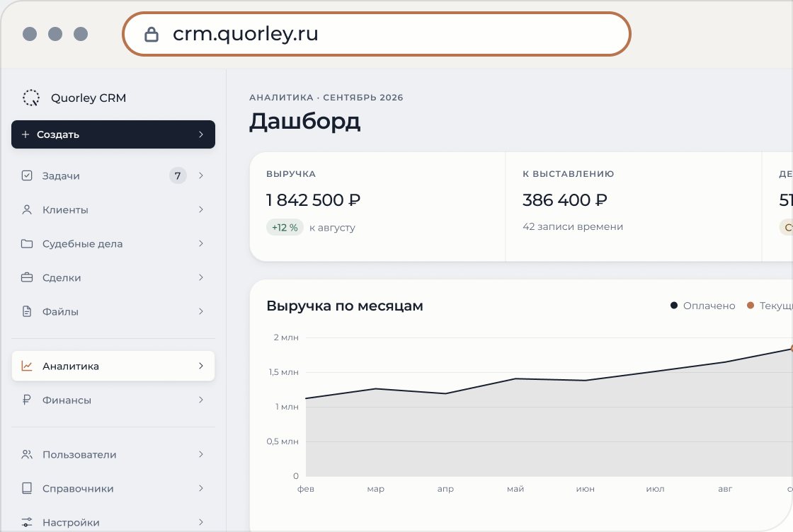The image size is (793, 532).
Task: Click the "май" axis label
Action: click(x=515, y=489)
